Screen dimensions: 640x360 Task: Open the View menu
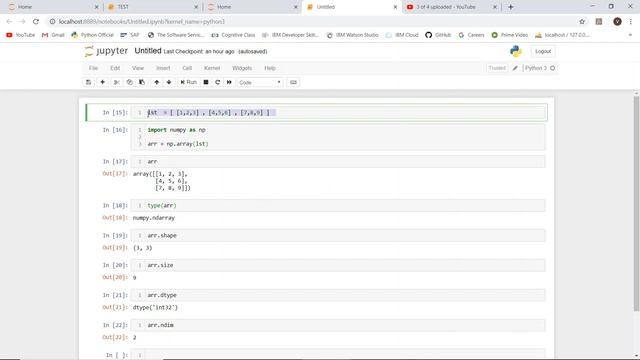[138, 68]
